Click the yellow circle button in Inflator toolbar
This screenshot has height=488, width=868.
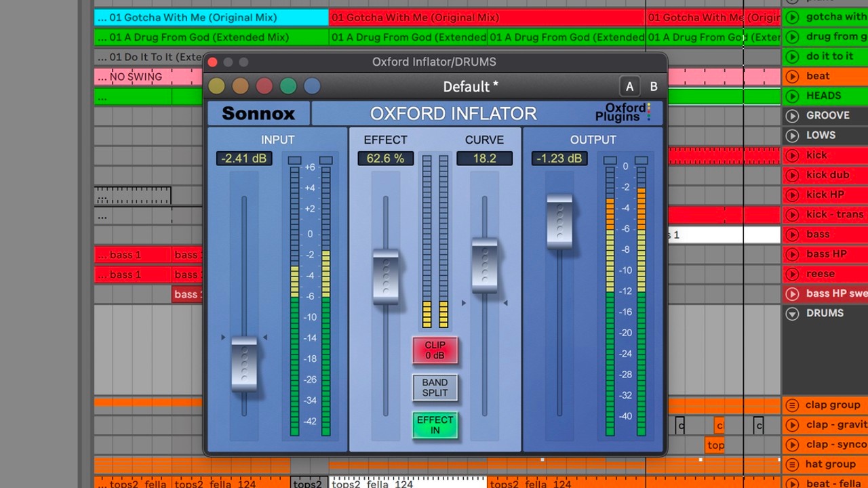(x=216, y=86)
